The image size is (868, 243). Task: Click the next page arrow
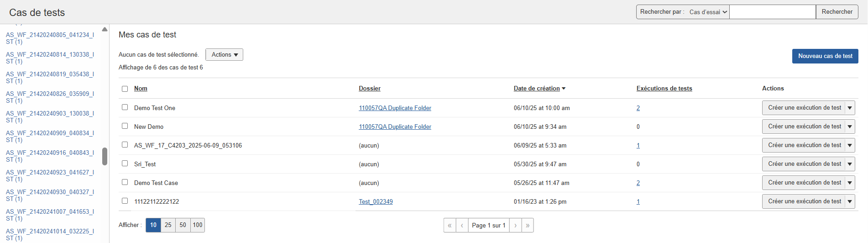click(x=516, y=225)
